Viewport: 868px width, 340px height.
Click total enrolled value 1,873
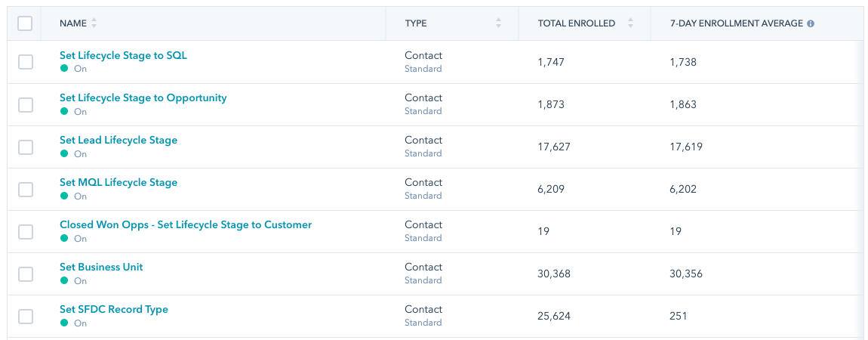[551, 105]
